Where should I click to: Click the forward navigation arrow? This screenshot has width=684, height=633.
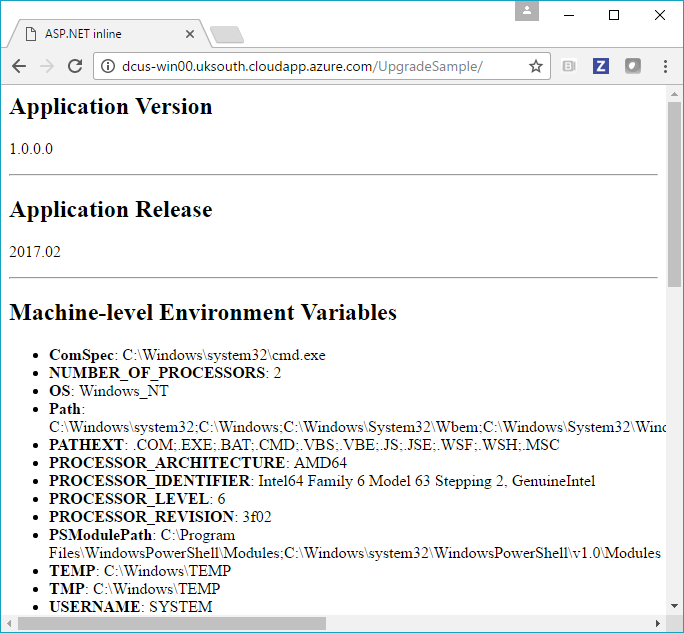pos(47,66)
